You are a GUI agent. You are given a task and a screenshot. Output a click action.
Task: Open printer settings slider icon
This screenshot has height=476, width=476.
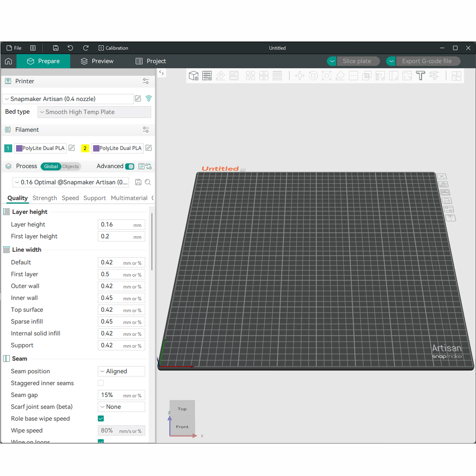click(x=146, y=81)
